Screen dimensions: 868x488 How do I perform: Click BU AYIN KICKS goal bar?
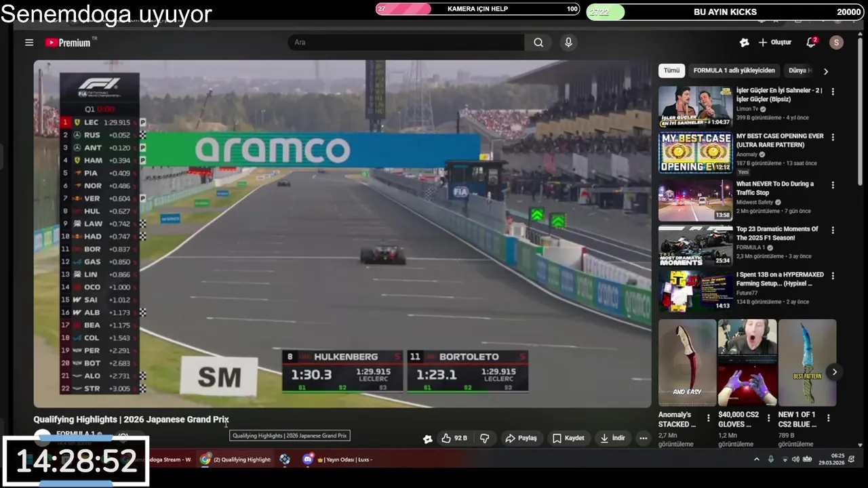[x=725, y=12]
